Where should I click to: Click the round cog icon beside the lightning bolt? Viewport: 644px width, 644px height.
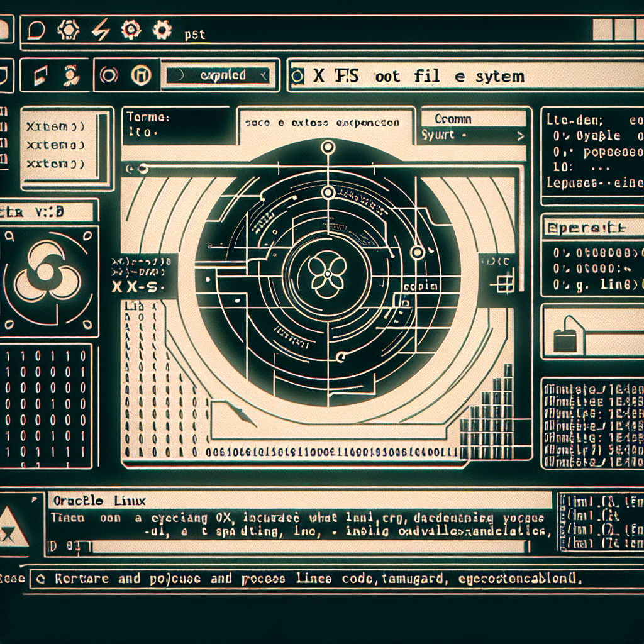tap(131, 30)
